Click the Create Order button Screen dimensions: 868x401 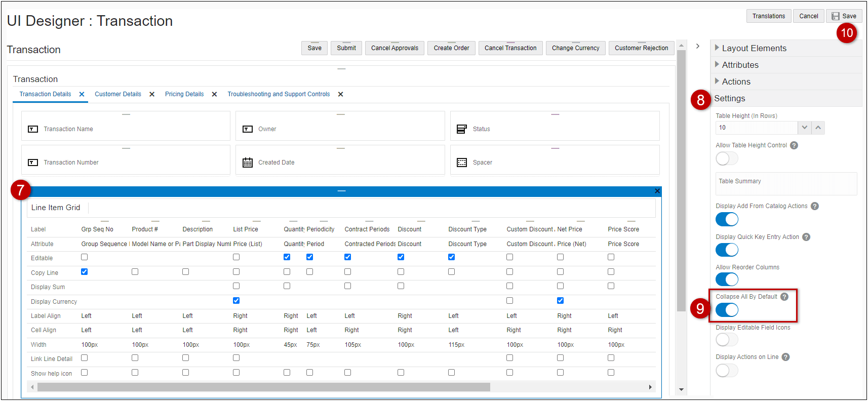(x=452, y=48)
